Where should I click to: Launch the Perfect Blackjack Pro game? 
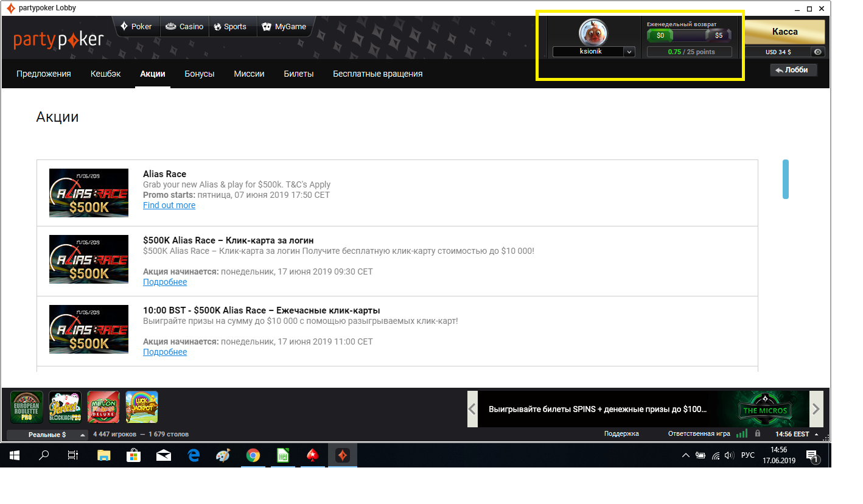65,407
